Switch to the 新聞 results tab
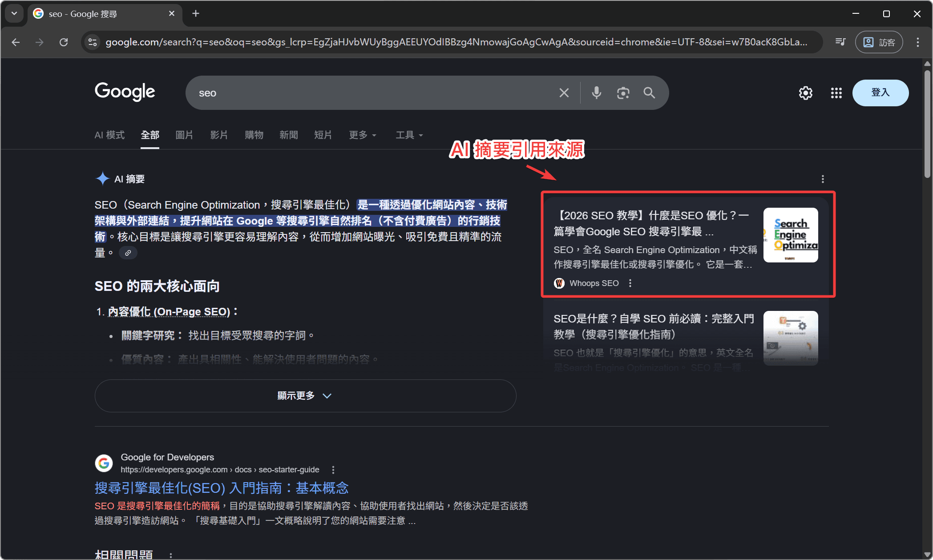This screenshot has height=560, width=933. [x=289, y=135]
